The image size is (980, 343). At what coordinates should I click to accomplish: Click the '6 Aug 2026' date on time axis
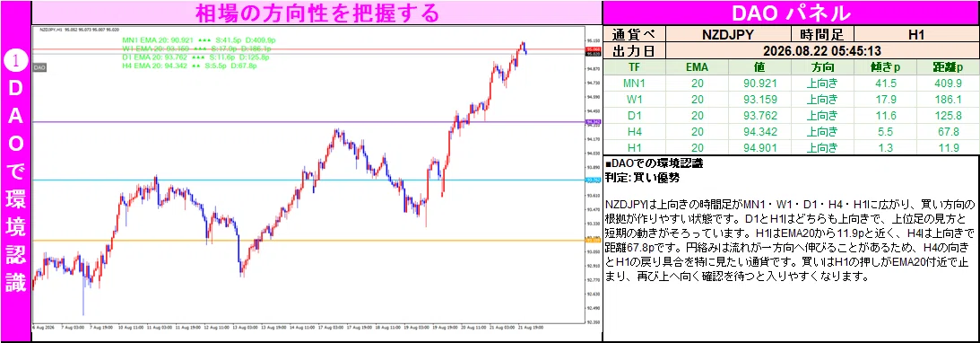(43, 327)
